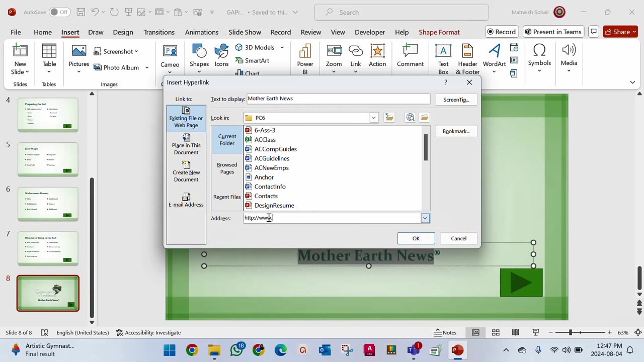Click the Browse for File folder icon
644x362 pixels.
click(425, 118)
